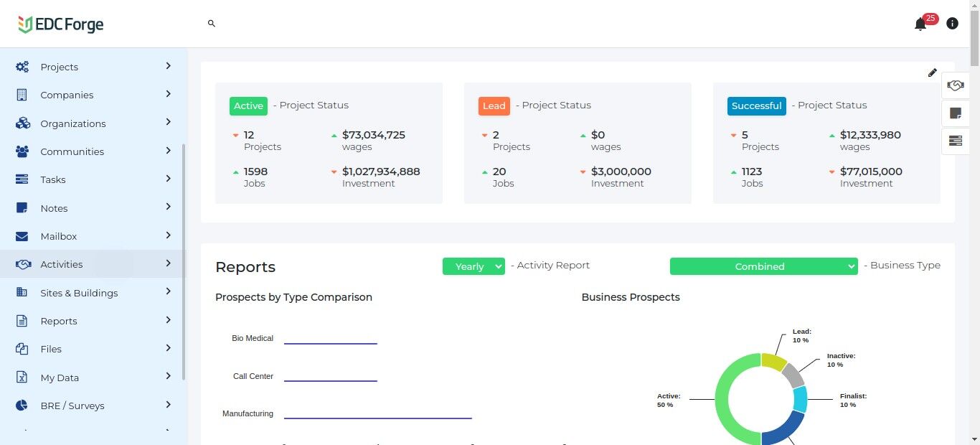The height and width of the screenshot is (445, 980).
Task: Open the handshake activities side button
Action: click(x=955, y=85)
